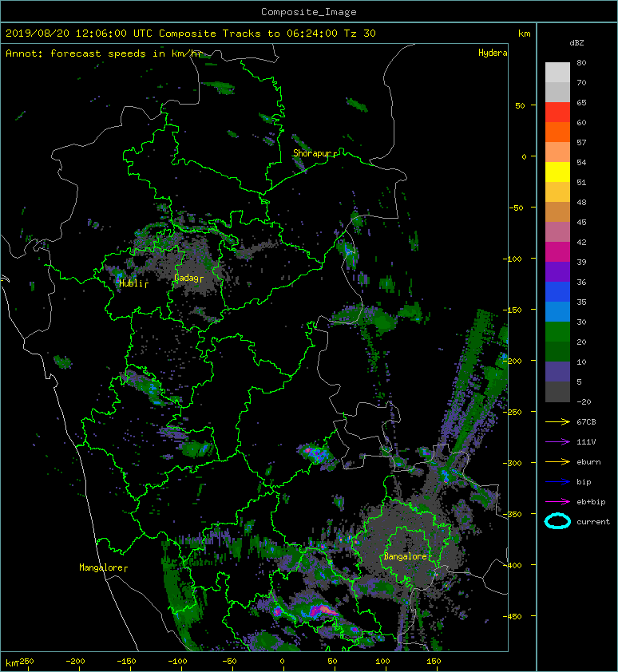
Task: Click the 'Mangalore' city label
Action: [101, 567]
